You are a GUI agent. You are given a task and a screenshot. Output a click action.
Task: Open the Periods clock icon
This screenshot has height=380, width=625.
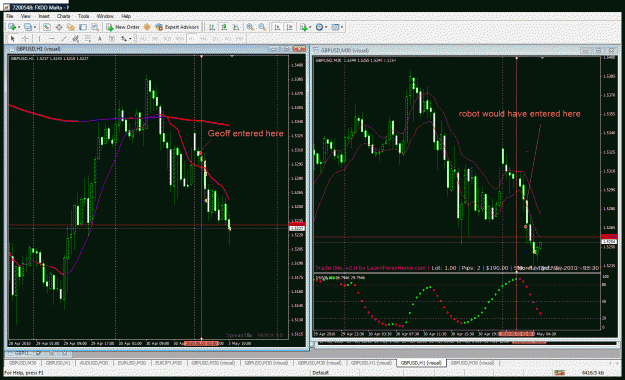(x=319, y=27)
